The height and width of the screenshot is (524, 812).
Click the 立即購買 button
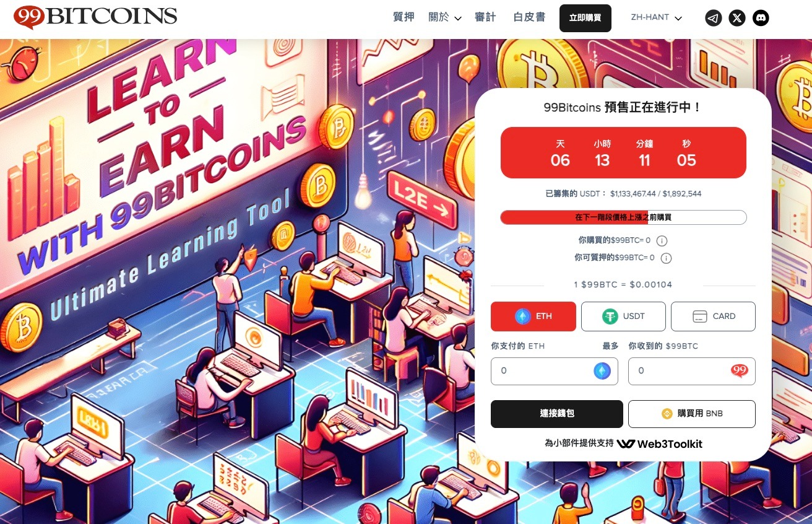point(585,18)
